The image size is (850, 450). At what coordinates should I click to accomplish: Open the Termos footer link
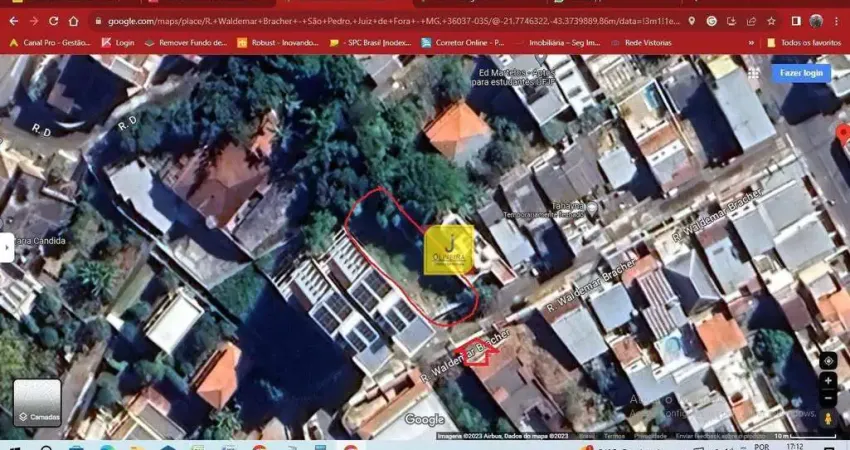(x=614, y=436)
